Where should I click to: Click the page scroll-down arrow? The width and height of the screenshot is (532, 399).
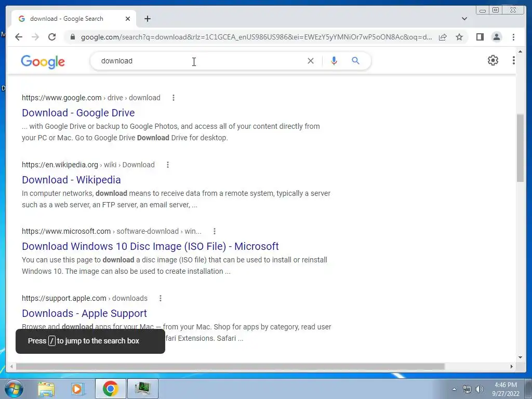[x=520, y=357]
